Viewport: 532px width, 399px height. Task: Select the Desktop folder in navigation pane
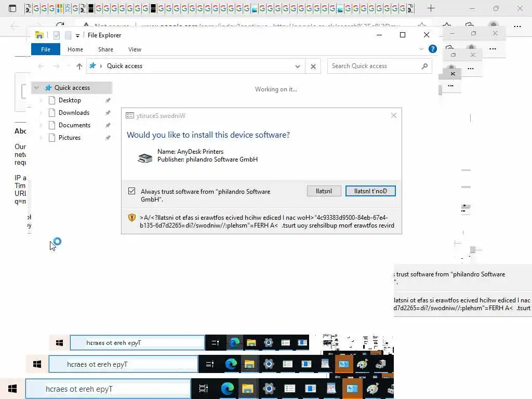(x=70, y=100)
